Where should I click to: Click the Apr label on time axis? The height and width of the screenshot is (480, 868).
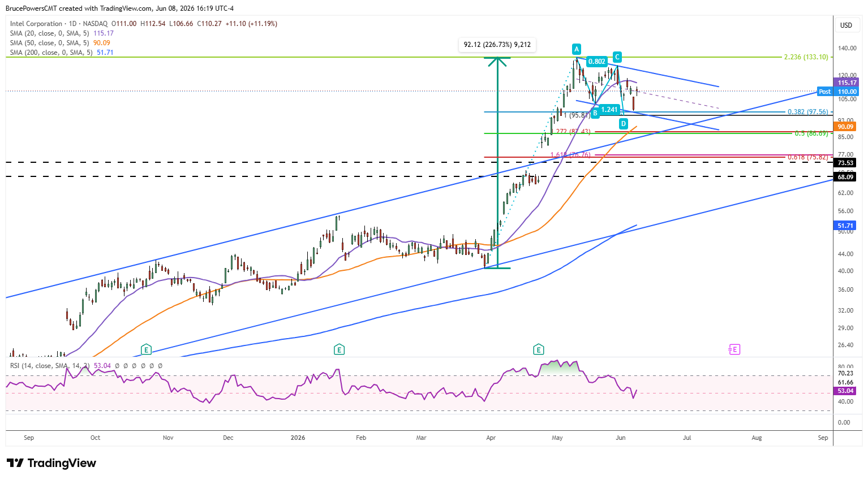click(x=491, y=438)
